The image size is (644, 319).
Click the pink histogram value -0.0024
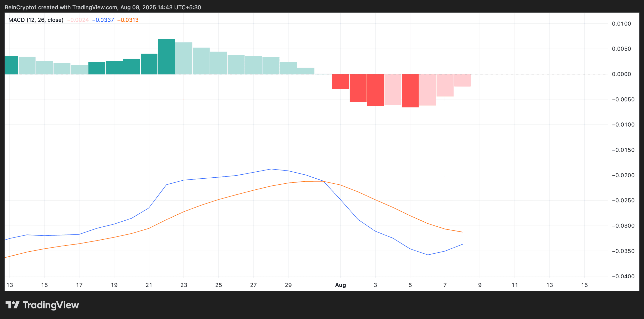pyautogui.click(x=78, y=20)
